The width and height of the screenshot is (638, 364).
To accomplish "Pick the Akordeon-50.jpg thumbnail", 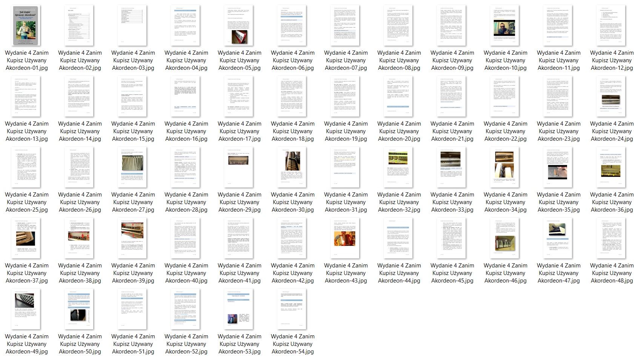I will coord(80,309).
